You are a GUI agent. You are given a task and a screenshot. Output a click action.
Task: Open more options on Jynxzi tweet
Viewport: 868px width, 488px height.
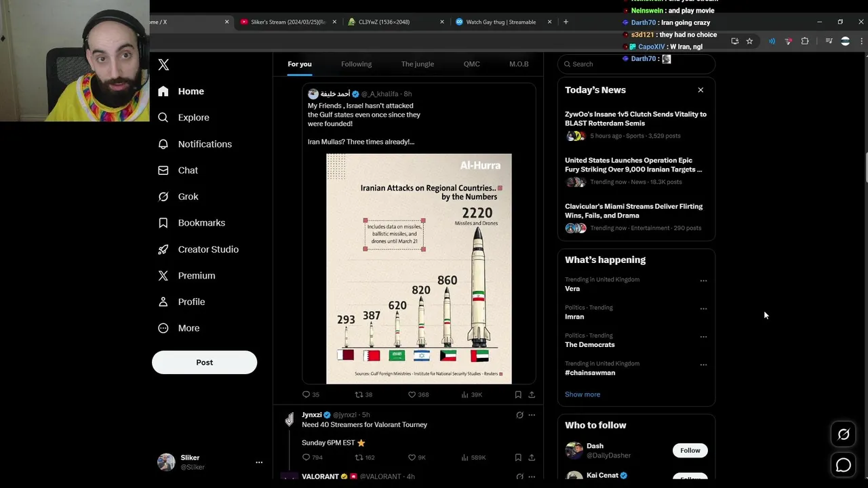point(532,415)
